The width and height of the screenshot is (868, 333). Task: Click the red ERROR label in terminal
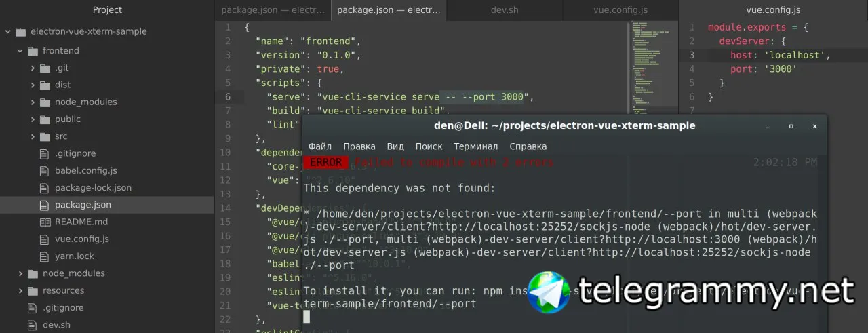click(326, 163)
